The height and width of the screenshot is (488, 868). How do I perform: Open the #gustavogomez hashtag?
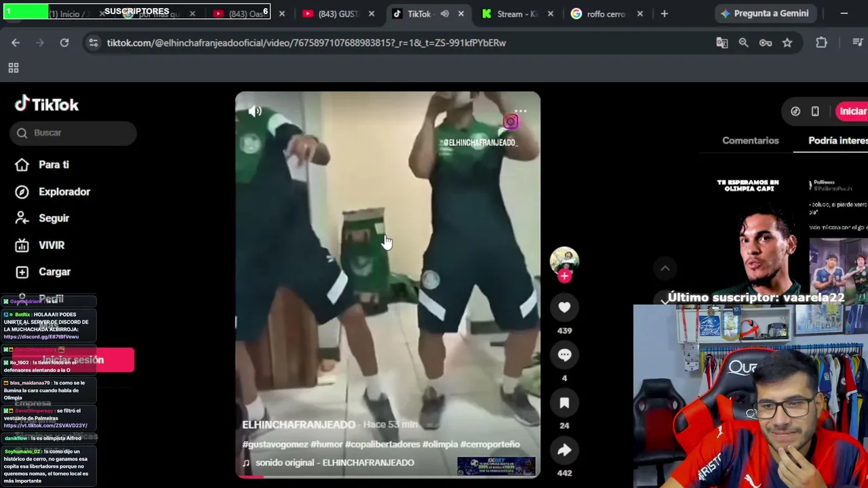[275, 444]
